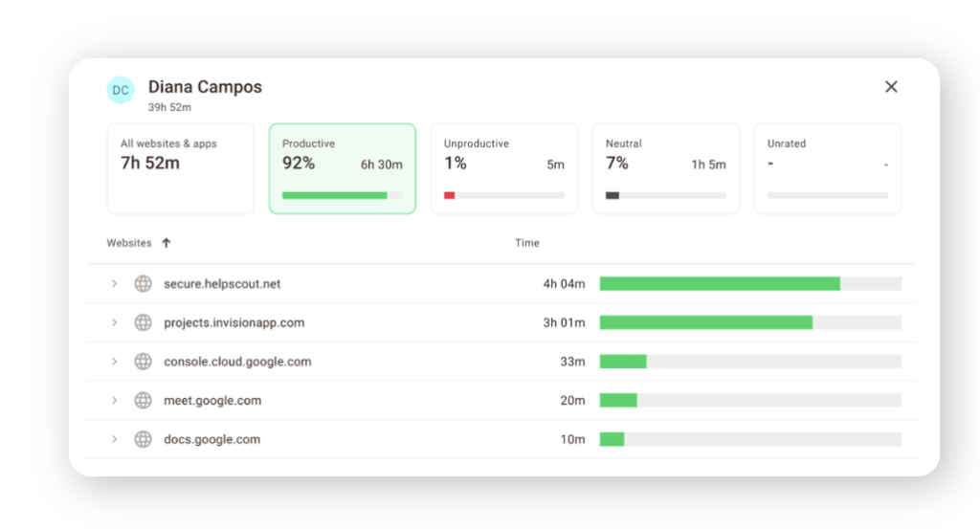Screen dimensions: 980x529
Task: Select the Neutral 7% card
Action: pos(666,168)
